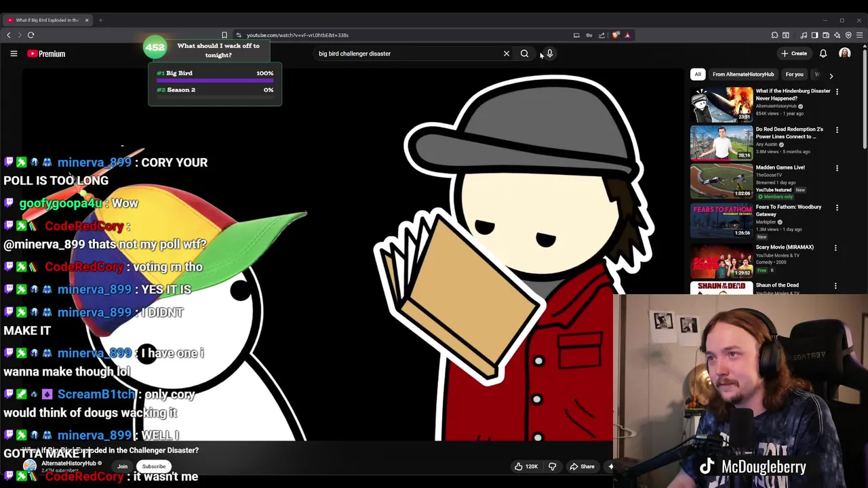Image resolution: width=868 pixels, height=488 pixels.
Task: Like the video with 120K thumbs up
Action: click(x=526, y=466)
